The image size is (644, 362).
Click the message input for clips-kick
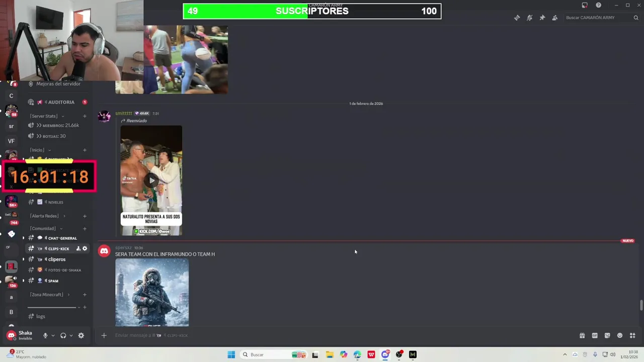[x=342, y=335]
